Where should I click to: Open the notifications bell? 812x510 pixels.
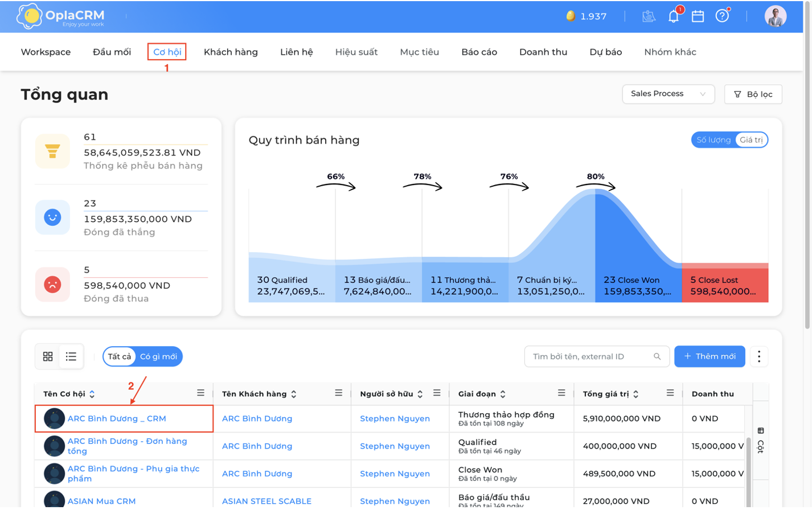coord(674,16)
